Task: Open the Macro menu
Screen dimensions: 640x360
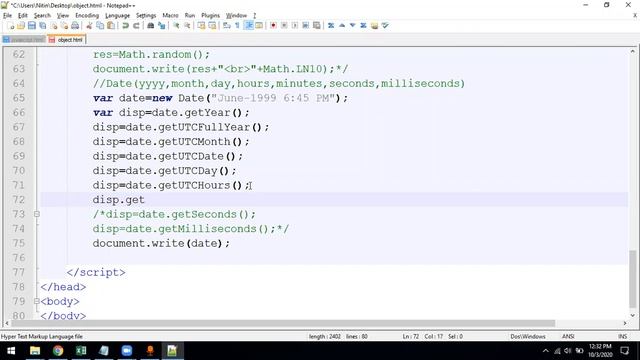Action: tap(170, 16)
